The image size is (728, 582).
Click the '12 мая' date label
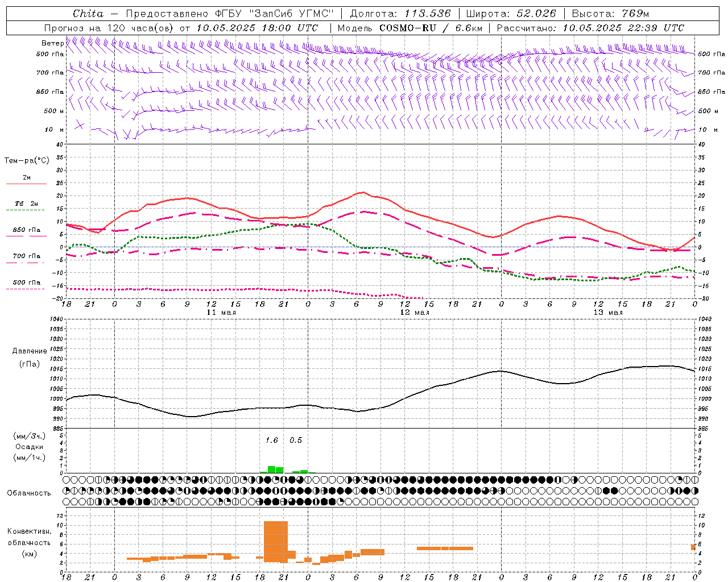pos(415,313)
